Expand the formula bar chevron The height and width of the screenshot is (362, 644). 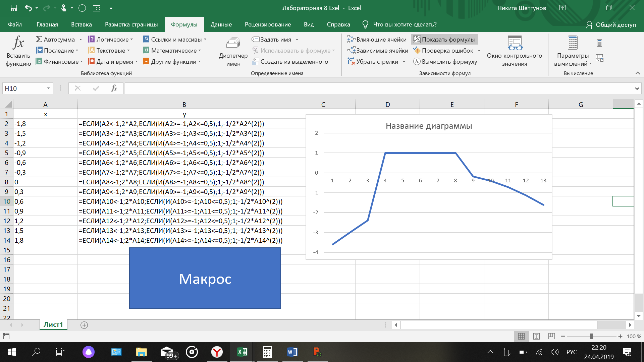pos(637,88)
